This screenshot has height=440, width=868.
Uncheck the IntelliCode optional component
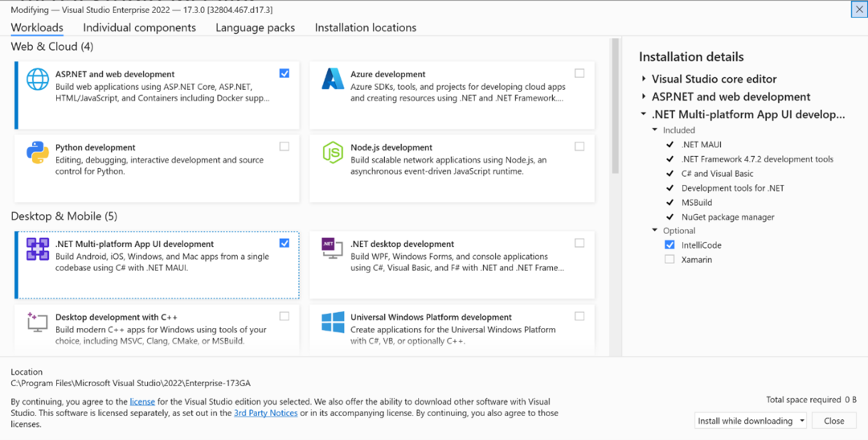[669, 245]
